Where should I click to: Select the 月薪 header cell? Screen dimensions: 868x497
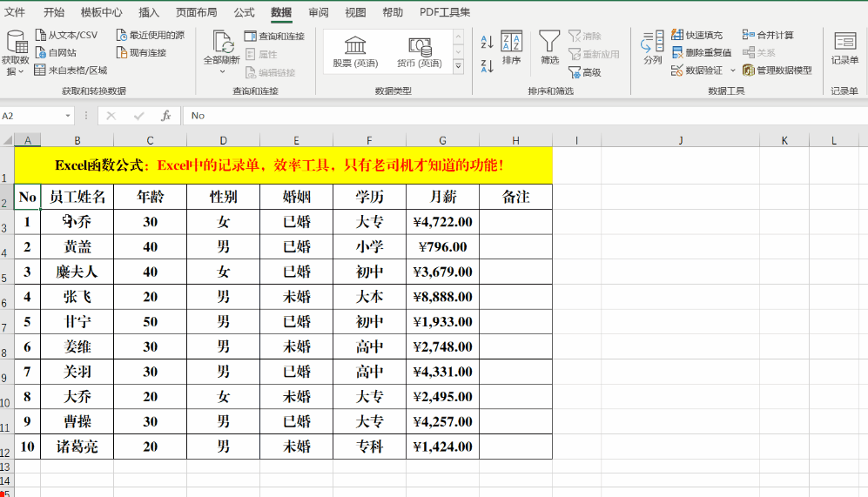[442, 197]
